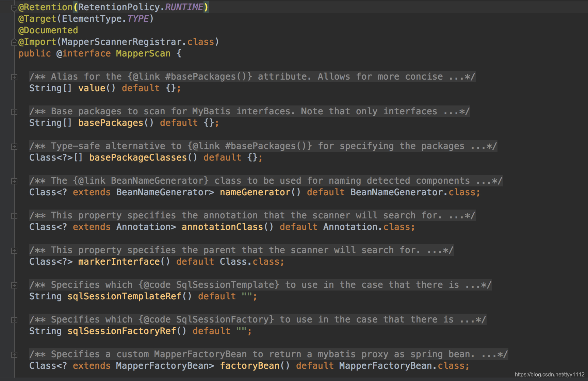Viewport: 588px width, 381px height.
Task: Click 'Class.class' default of markerInterface
Action: click(x=249, y=262)
